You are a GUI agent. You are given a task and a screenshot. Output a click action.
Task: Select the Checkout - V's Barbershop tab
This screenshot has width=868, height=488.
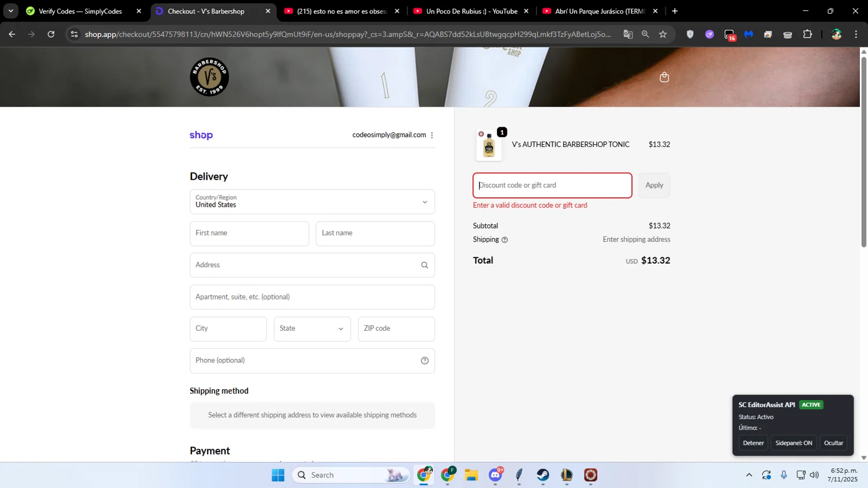click(x=206, y=11)
